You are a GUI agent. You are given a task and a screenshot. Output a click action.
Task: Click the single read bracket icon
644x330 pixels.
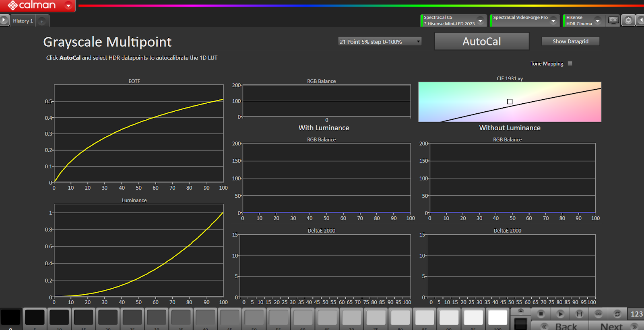point(579,314)
